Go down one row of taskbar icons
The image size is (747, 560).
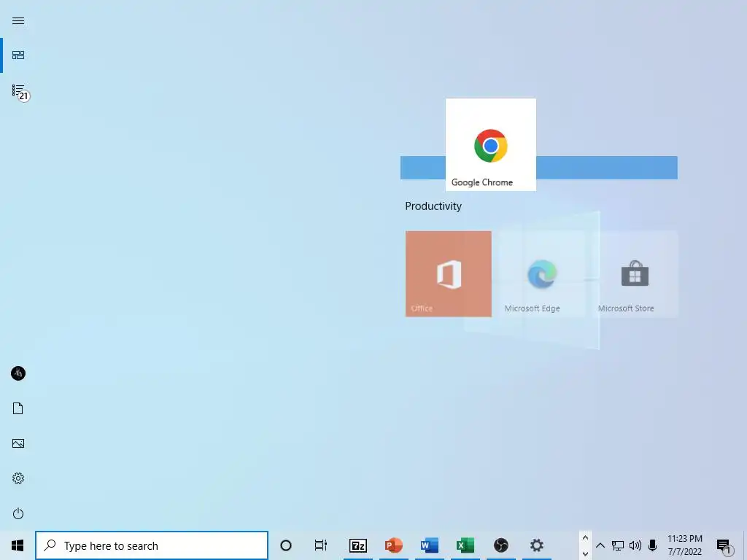[x=586, y=554]
